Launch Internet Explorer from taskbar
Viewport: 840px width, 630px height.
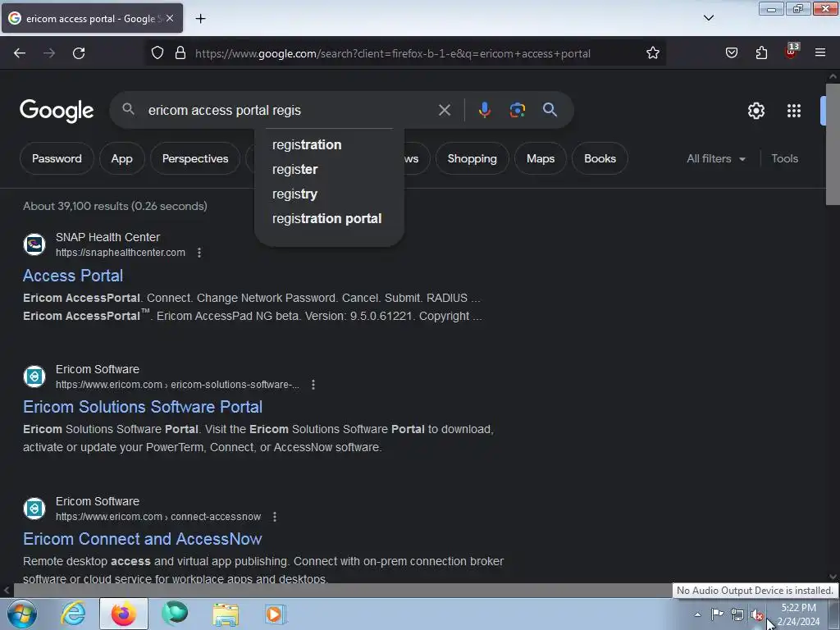click(x=73, y=614)
